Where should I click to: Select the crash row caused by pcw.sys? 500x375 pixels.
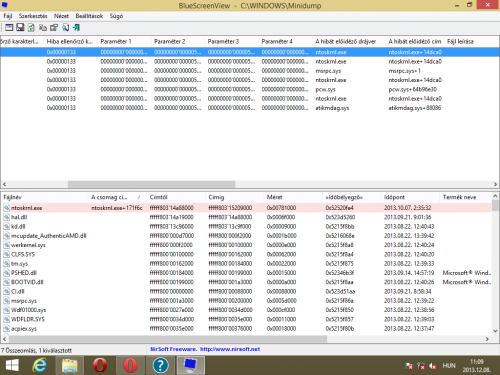pos(250,89)
